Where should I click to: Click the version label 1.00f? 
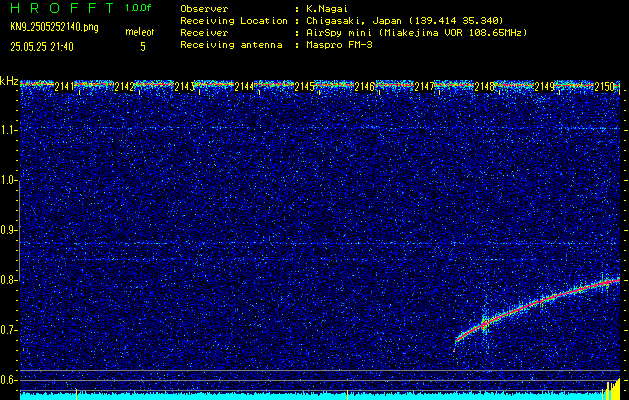point(138,8)
